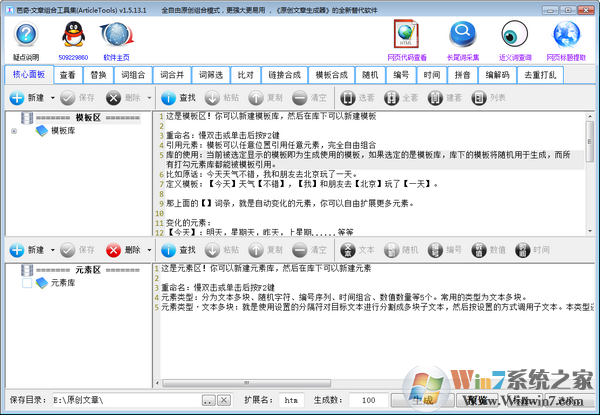Switch to the 替换 tab

(x=98, y=75)
